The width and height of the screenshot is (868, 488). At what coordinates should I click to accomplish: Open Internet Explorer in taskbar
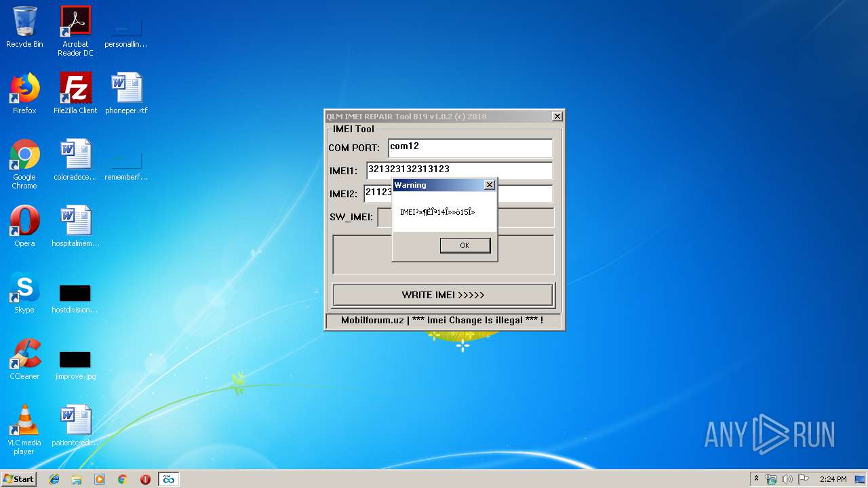(x=54, y=479)
